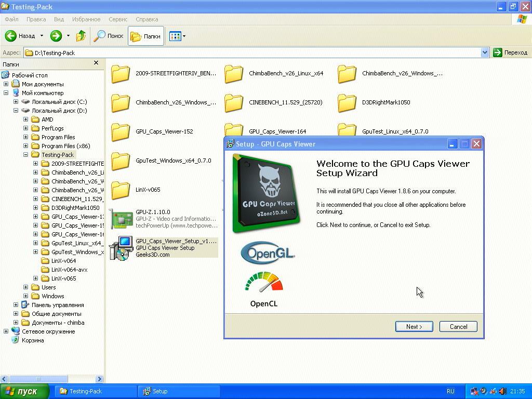Select PerfLogs folder in tree
The width and height of the screenshot is (532, 399).
[x=52, y=128]
